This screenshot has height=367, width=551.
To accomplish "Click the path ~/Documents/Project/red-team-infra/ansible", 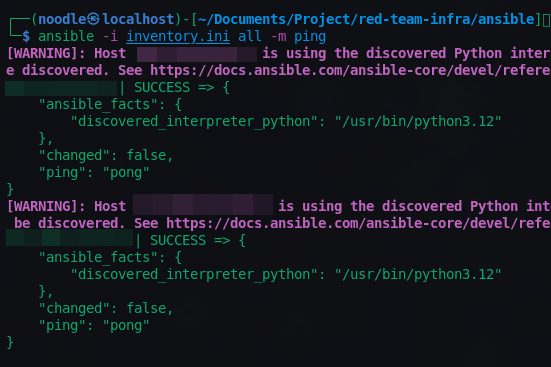I will pyautogui.click(x=366, y=19).
